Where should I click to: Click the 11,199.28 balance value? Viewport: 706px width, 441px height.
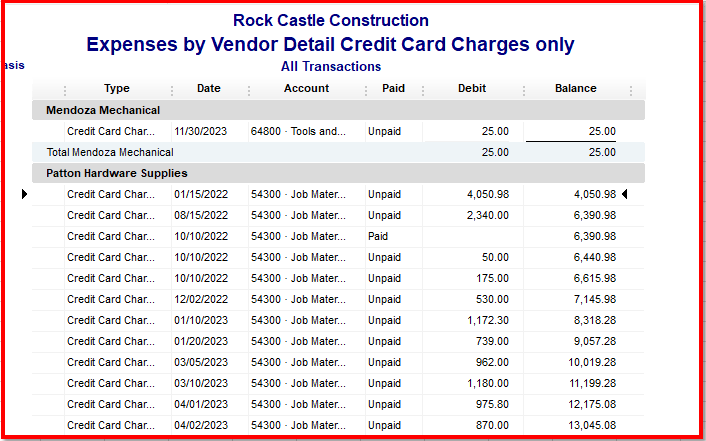[x=592, y=383]
